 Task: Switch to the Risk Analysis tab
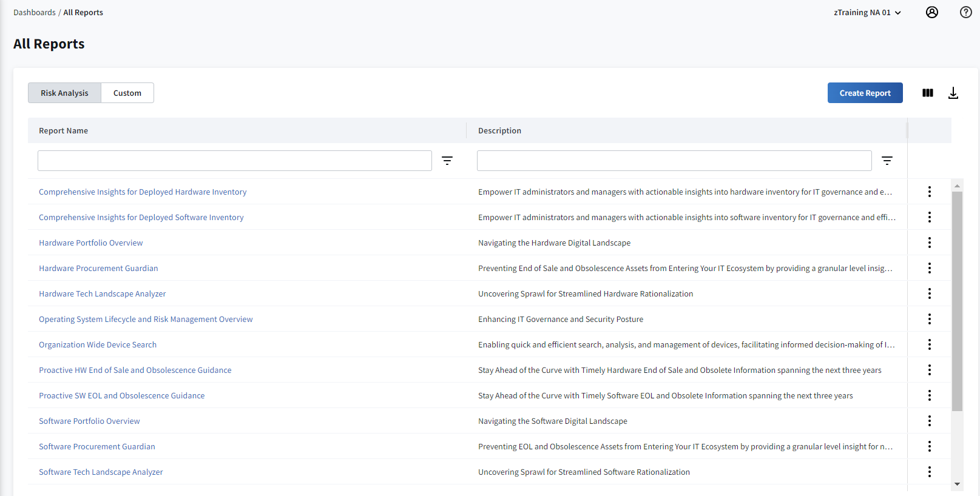[x=64, y=93]
